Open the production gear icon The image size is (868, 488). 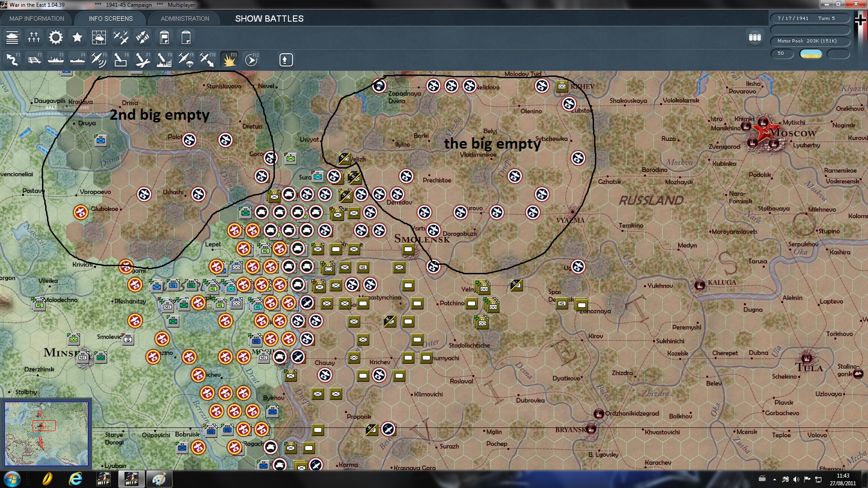(x=56, y=38)
